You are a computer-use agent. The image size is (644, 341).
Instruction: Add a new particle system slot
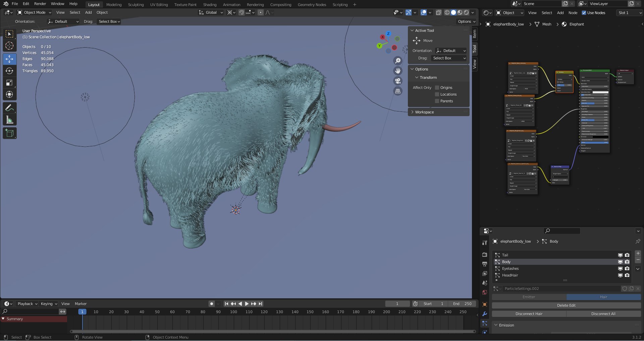coord(638,253)
